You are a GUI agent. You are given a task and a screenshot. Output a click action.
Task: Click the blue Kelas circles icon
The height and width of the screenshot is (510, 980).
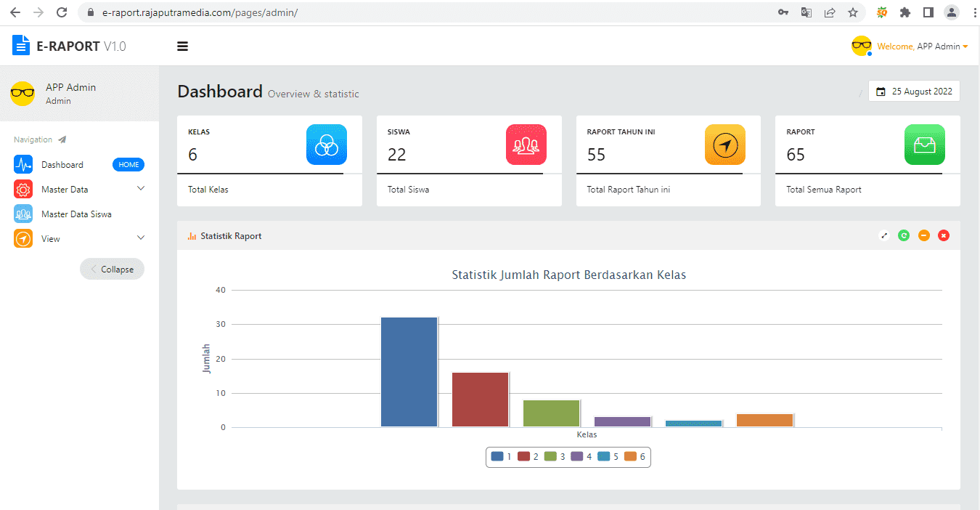[x=327, y=145]
